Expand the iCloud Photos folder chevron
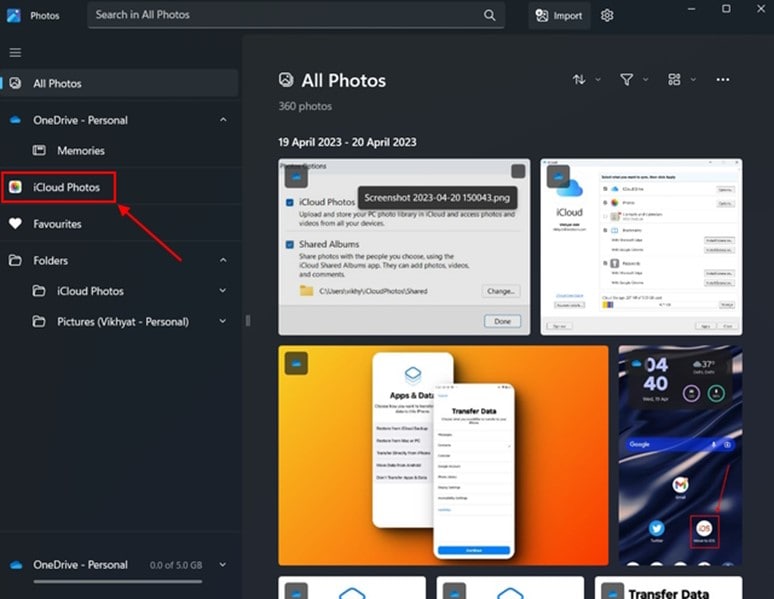This screenshot has width=774, height=599. (x=223, y=291)
